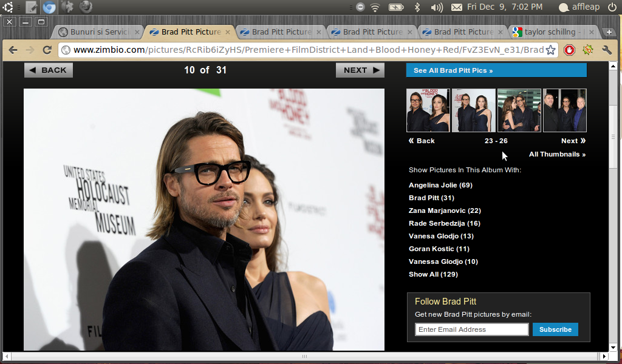
Task: Click the Subscribe button
Action: point(555,329)
